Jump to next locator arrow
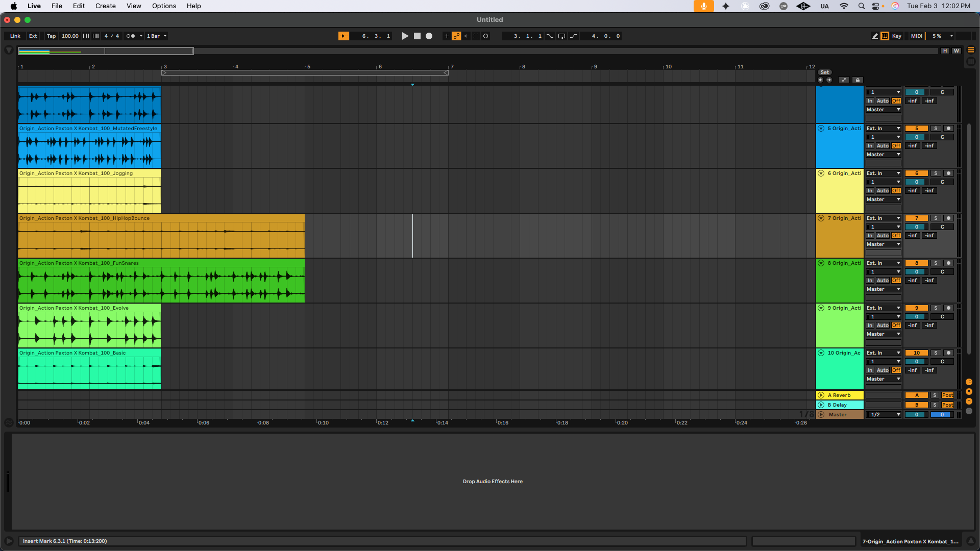Image resolution: width=980 pixels, height=551 pixels. coord(829,80)
